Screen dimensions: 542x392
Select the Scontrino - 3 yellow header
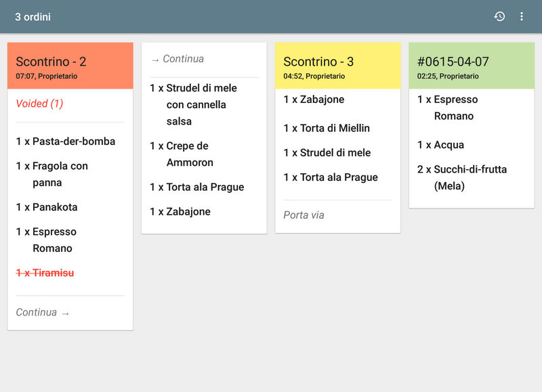tap(337, 66)
